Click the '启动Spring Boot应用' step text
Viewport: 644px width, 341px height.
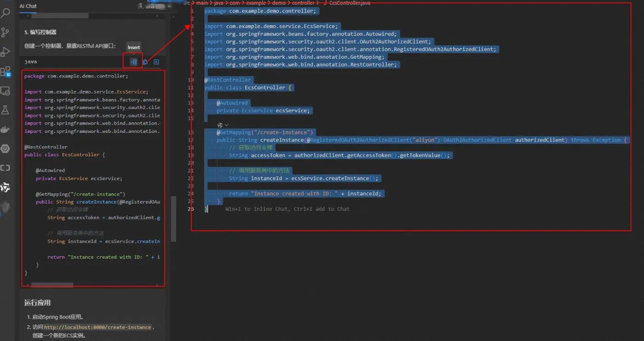[x=57, y=317]
